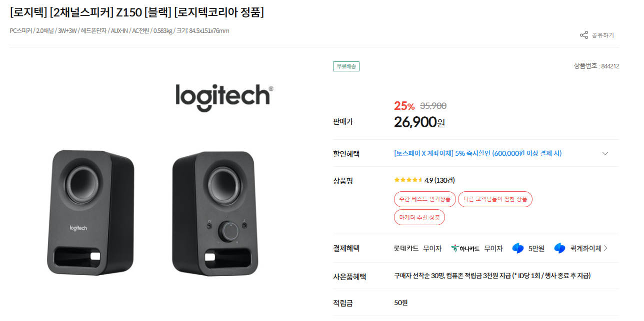The width and height of the screenshot is (644, 321).
Task: Expand 결제혜택 payment benefits with right chevron
Action: click(606, 248)
